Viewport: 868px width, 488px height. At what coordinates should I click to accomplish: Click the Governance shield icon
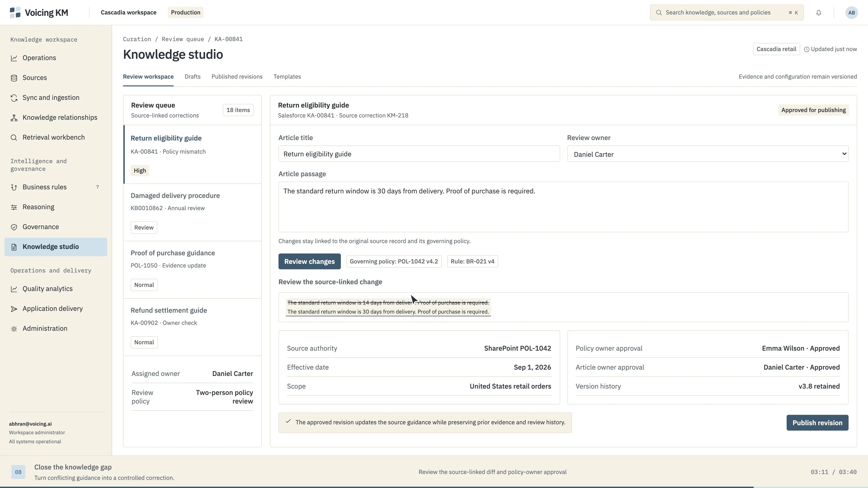(14, 227)
